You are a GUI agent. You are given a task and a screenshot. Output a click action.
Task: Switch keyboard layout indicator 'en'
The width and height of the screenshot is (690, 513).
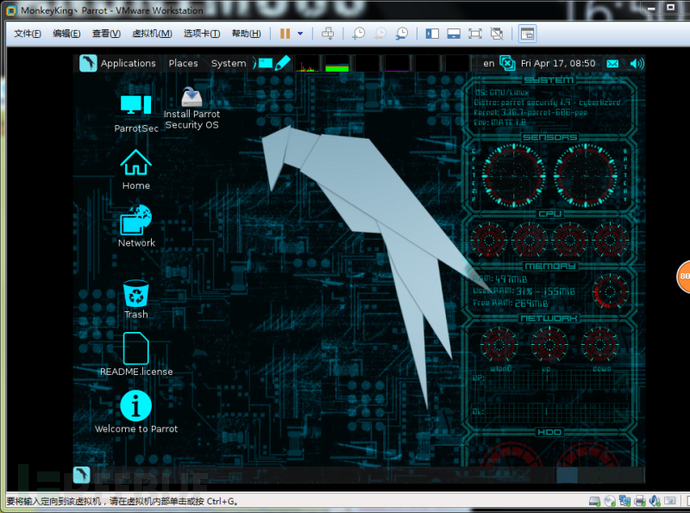pos(488,63)
